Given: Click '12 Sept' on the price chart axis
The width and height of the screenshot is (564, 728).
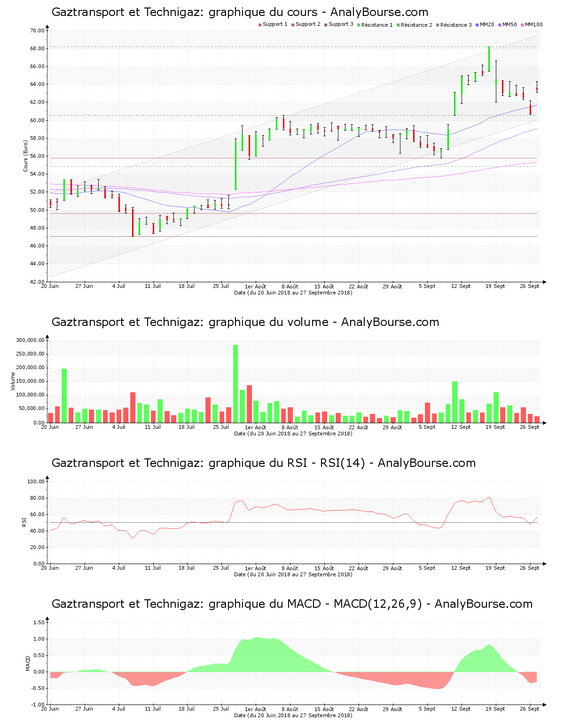Looking at the screenshot, I should tap(461, 287).
